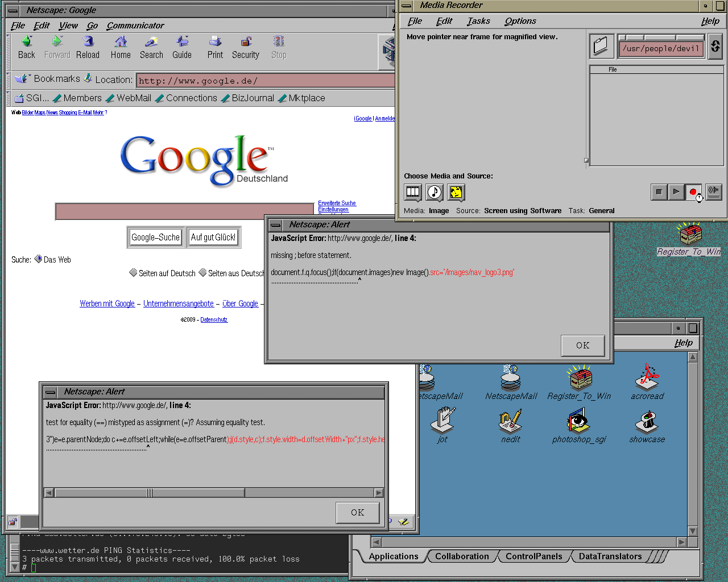The image size is (728, 582).
Task: Switch to the Collaboration tab
Action: point(462,556)
